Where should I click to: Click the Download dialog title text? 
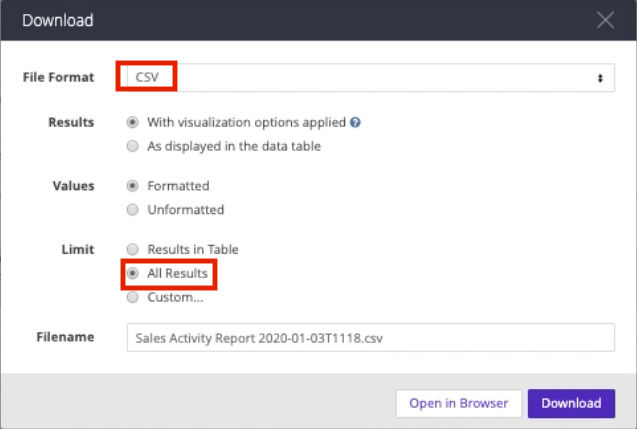(58, 20)
